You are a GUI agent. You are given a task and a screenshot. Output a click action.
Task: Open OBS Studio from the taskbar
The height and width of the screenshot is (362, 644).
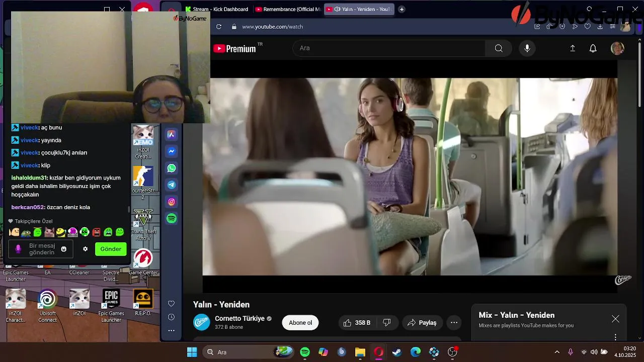pos(452,352)
